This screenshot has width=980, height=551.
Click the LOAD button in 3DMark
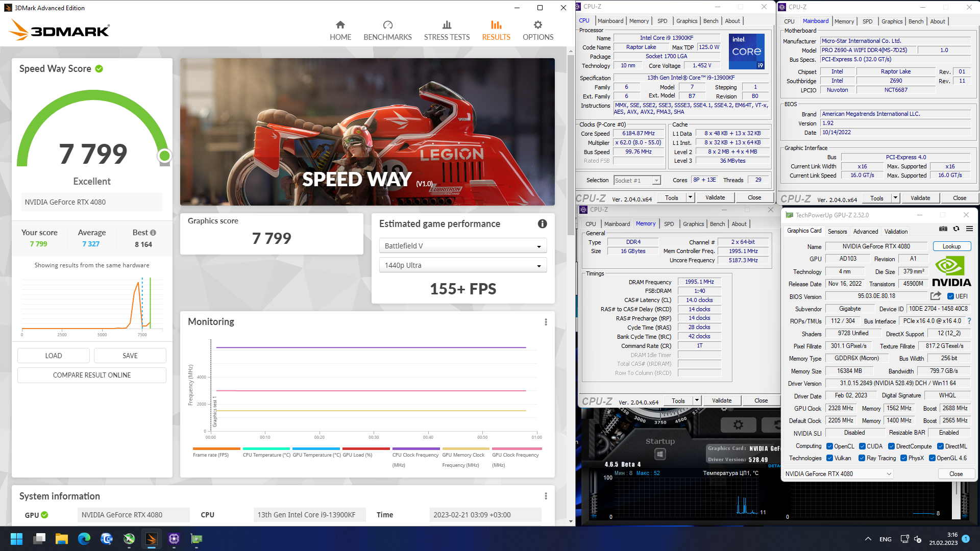pyautogui.click(x=54, y=356)
